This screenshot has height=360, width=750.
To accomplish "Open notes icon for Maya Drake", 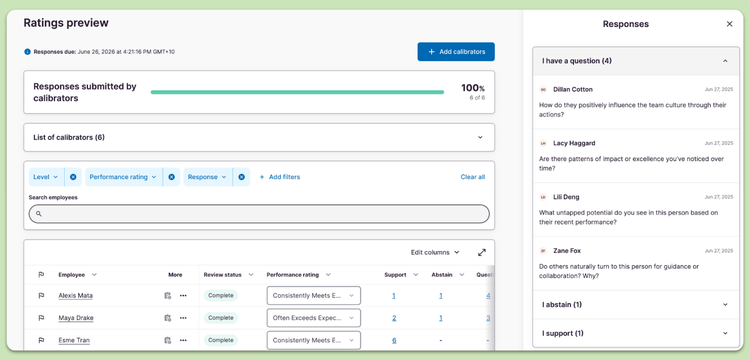I will [167, 318].
